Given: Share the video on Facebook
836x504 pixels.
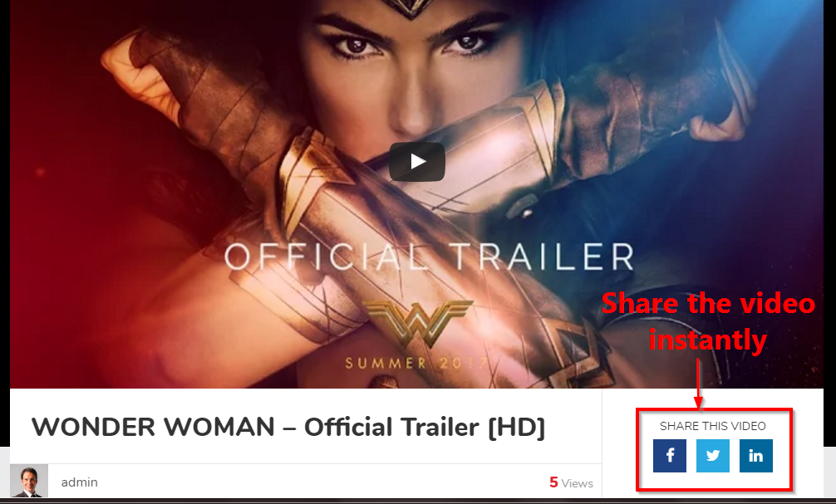Looking at the screenshot, I should click(670, 456).
